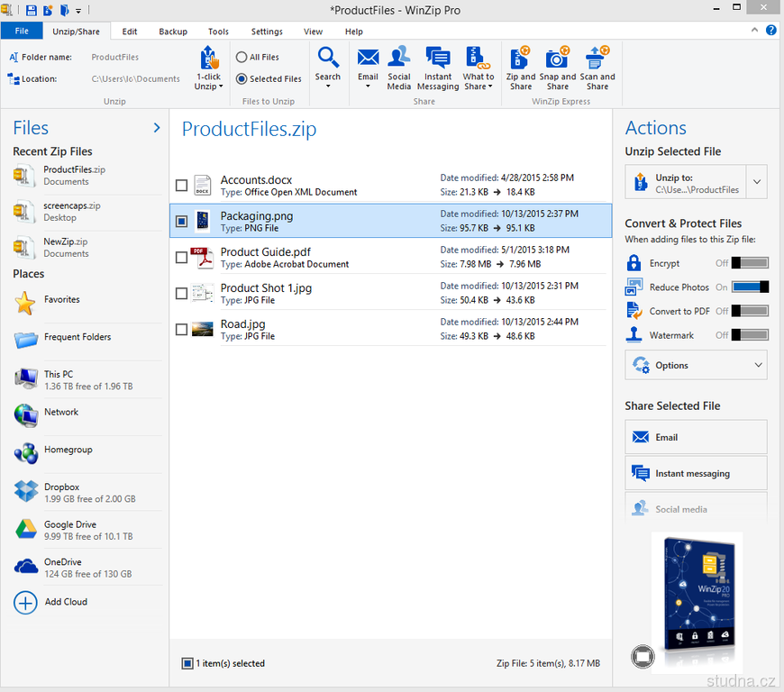The width and height of the screenshot is (784, 692).
Task: Check the Road.jpg checkbox
Action: click(181, 330)
